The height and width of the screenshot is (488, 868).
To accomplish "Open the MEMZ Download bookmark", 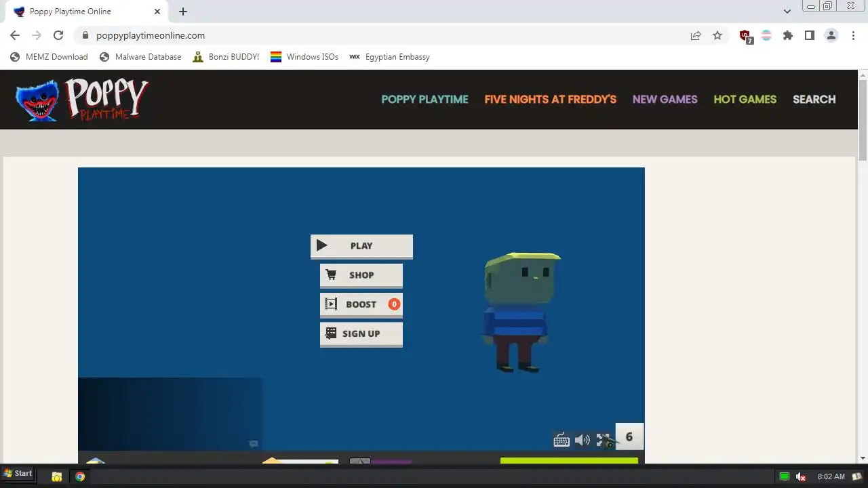I will [49, 57].
